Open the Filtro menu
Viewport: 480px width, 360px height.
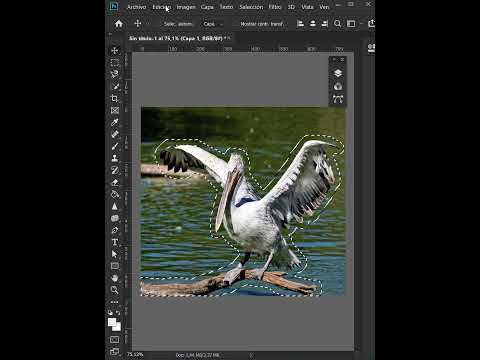point(275,7)
